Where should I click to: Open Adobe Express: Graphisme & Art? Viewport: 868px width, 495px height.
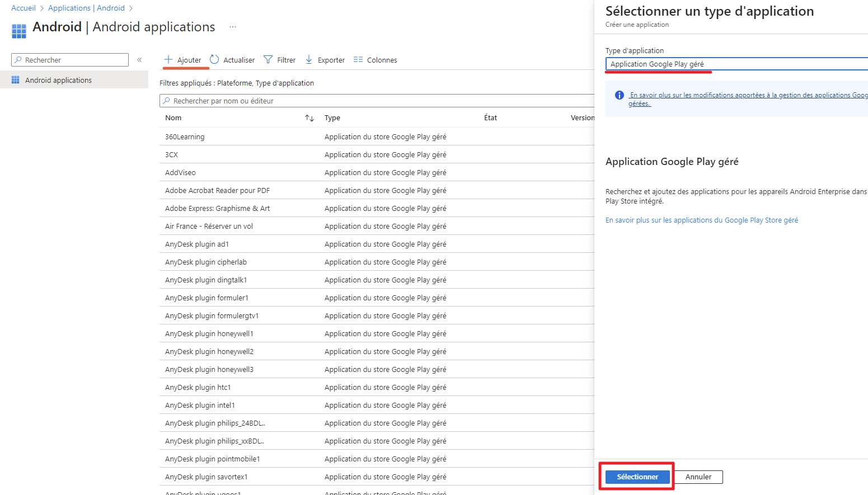click(x=217, y=209)
